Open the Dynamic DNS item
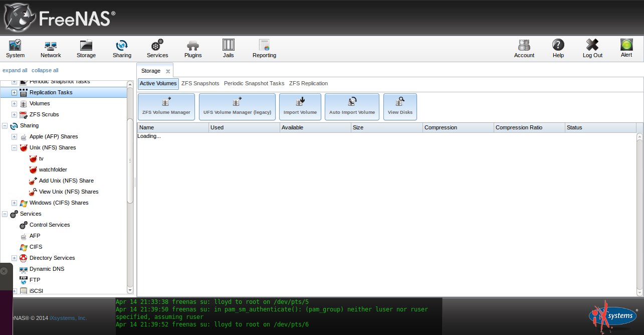Image resolution: width=644 pixels, height=335 pixels. [x=47, y=269]
